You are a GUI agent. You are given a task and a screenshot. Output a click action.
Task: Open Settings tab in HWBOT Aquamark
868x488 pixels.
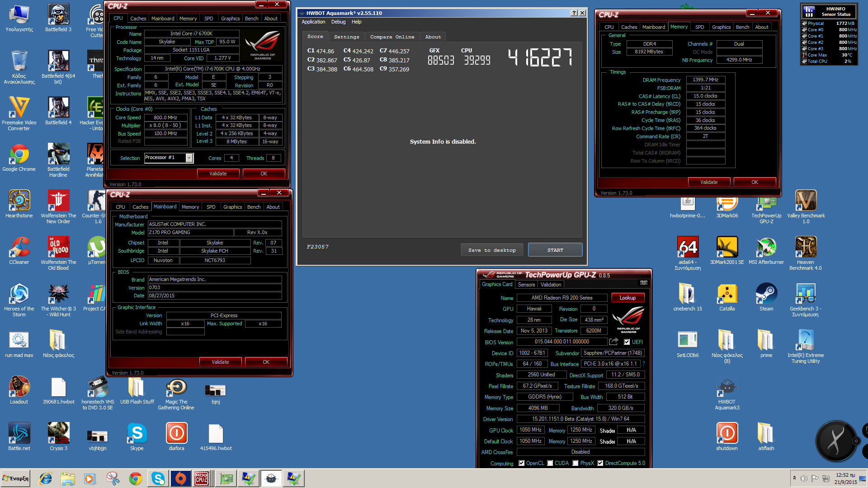(x=346, y=37)
